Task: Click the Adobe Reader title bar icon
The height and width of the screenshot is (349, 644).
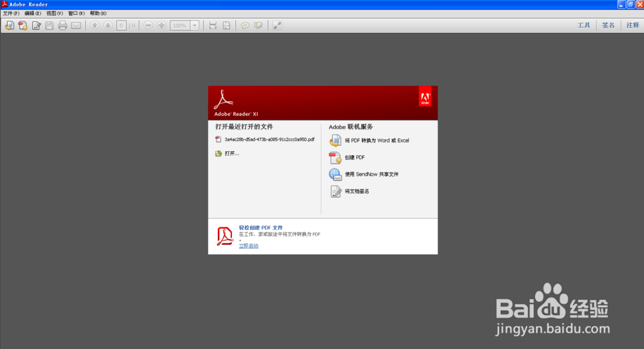Action: (x=5, y=4)
